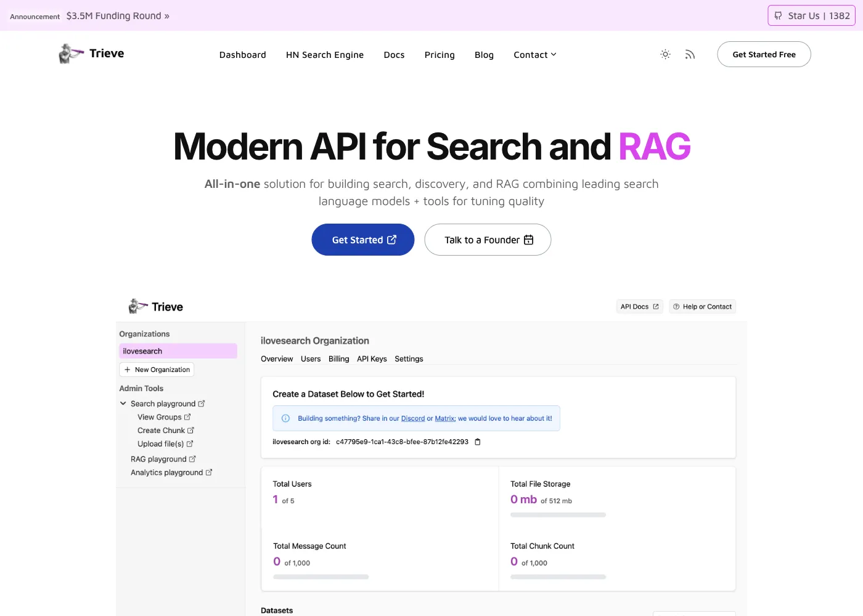Screen dimensions: 863x616
Task: Click the 'Admin Tools' sidebar heading
Action: (x=141, y=389)
